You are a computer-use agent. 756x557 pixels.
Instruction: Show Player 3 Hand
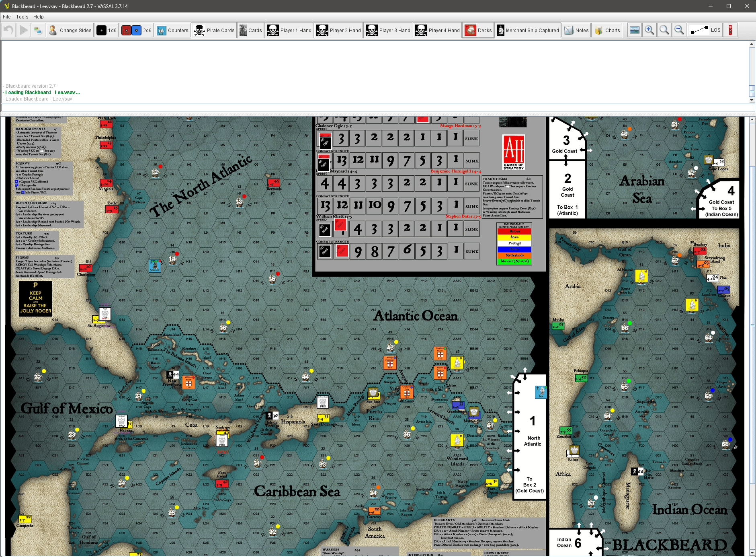point(388,30)
